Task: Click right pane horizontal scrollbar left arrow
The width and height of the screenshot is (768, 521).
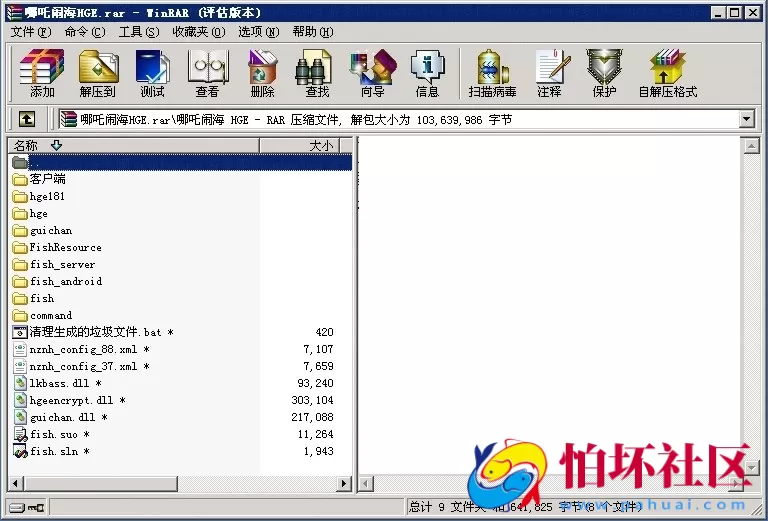Action: click(x=366, y=484)
